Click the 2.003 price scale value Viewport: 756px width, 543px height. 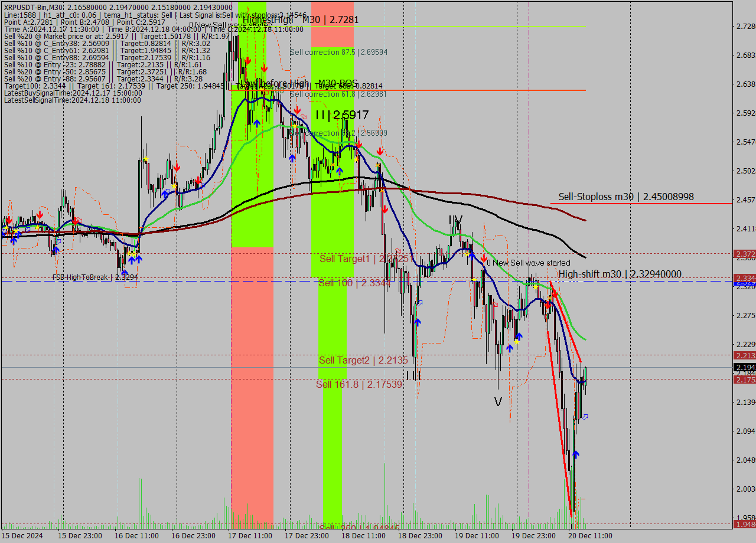click(x=745, y=489)
